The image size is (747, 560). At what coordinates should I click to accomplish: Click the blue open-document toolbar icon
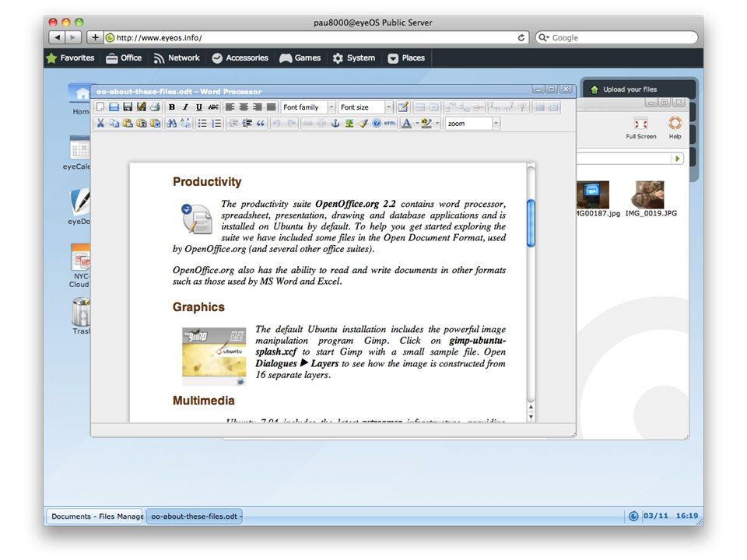pyautogui.click(x=114, y=107)
